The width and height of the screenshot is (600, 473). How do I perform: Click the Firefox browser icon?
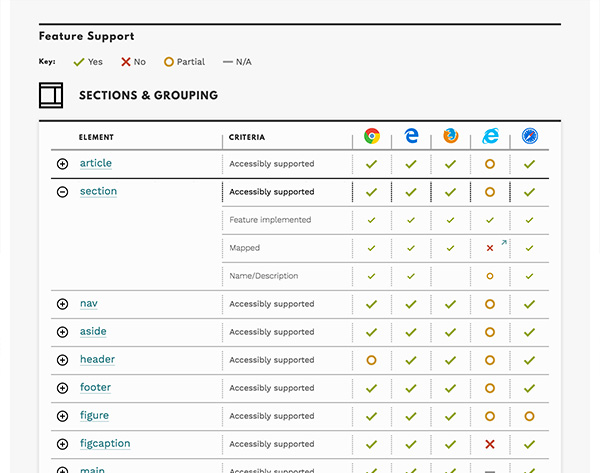click(450, 136)
